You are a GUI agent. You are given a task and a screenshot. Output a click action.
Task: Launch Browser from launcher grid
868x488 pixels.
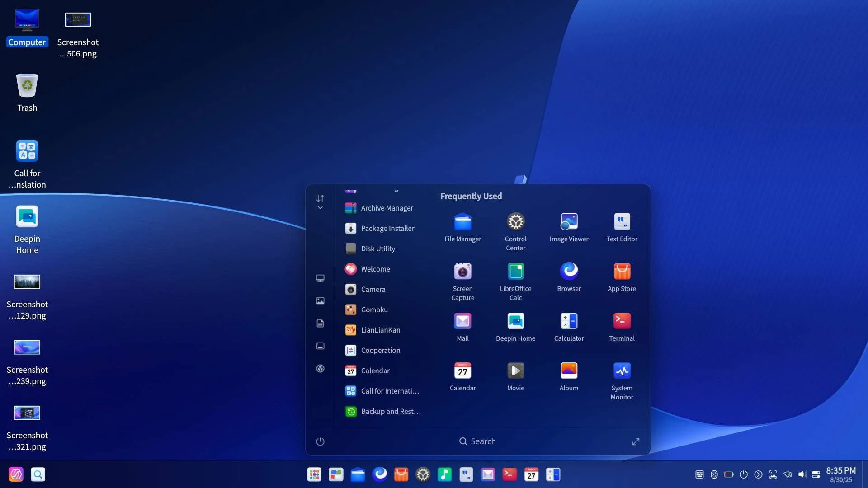coord(569,277)
